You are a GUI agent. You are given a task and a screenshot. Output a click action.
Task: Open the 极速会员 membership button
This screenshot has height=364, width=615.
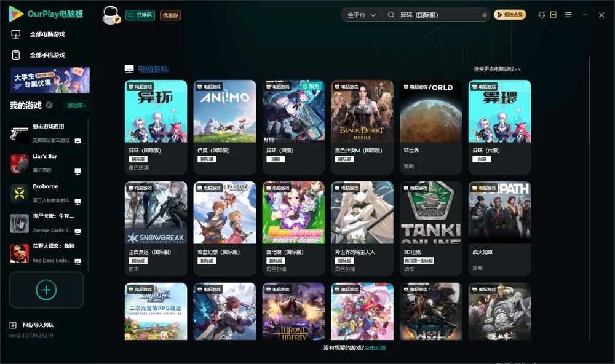tap(509, 15)
